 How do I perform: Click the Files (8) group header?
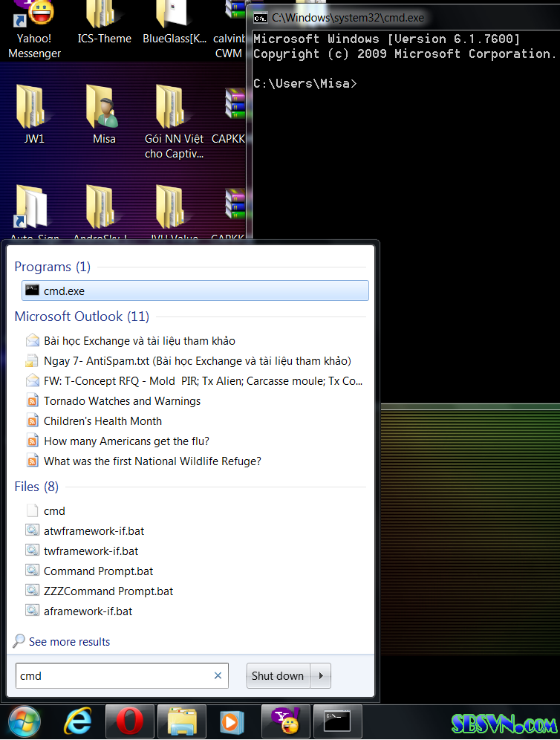coord(36,487)
